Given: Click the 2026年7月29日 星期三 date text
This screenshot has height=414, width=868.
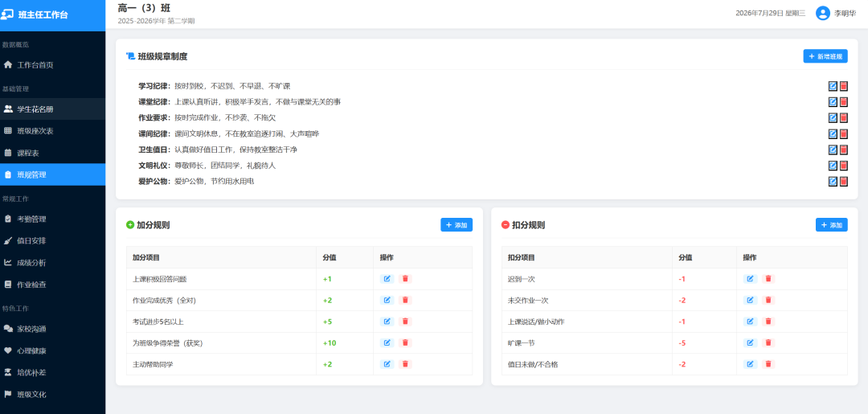Looking at the screenshot, I should (770, 14).
